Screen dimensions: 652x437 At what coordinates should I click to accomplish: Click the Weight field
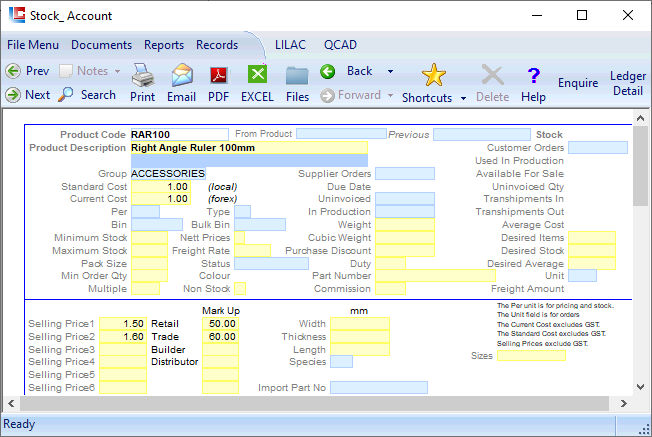pos(405,225)
